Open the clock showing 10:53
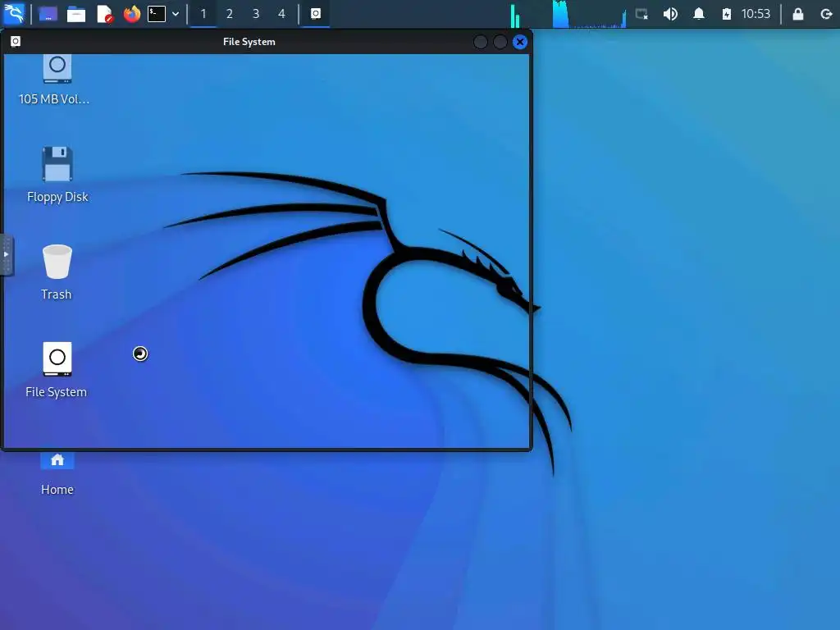The width and height of the screenshot is (840, 630). [756, 14]
